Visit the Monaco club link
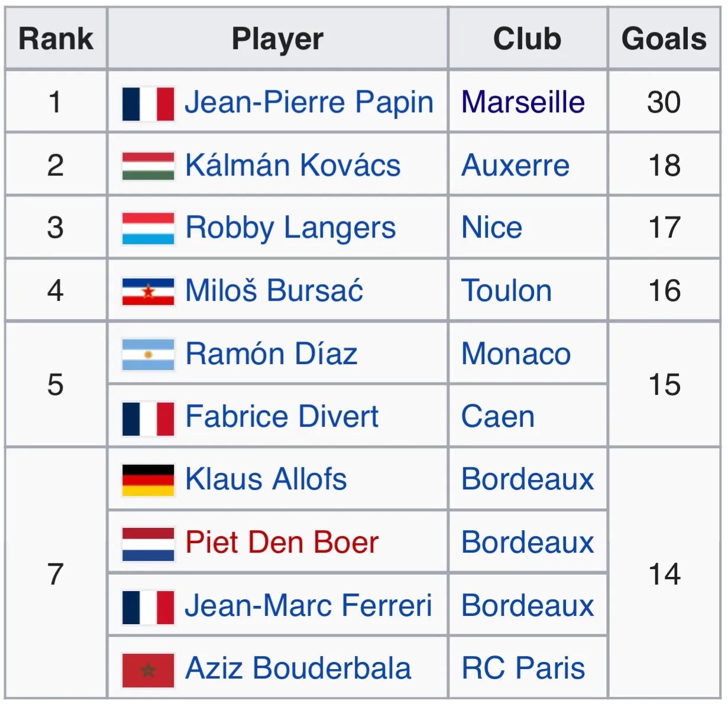This screenshot has height=704, width=728. pos(516,354)
